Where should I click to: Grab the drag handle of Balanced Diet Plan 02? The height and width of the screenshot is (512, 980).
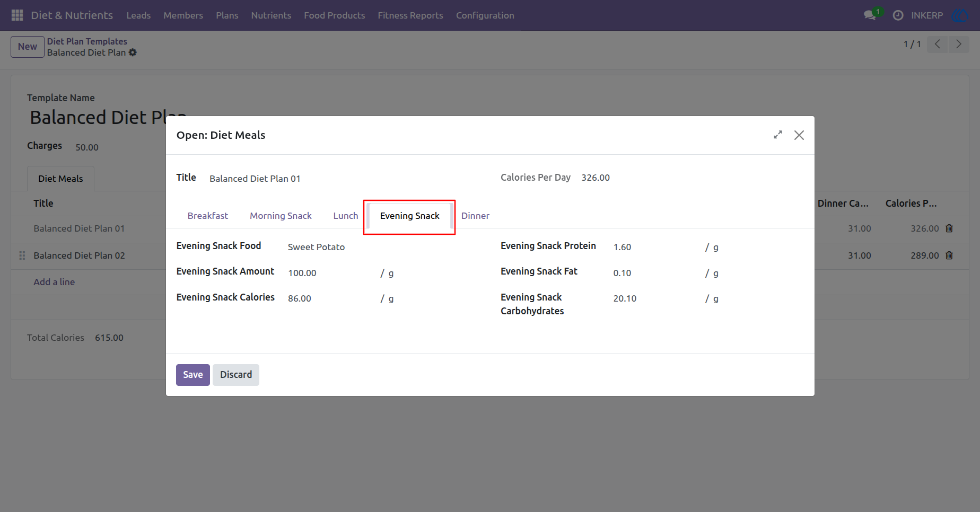tap(22, 255)
